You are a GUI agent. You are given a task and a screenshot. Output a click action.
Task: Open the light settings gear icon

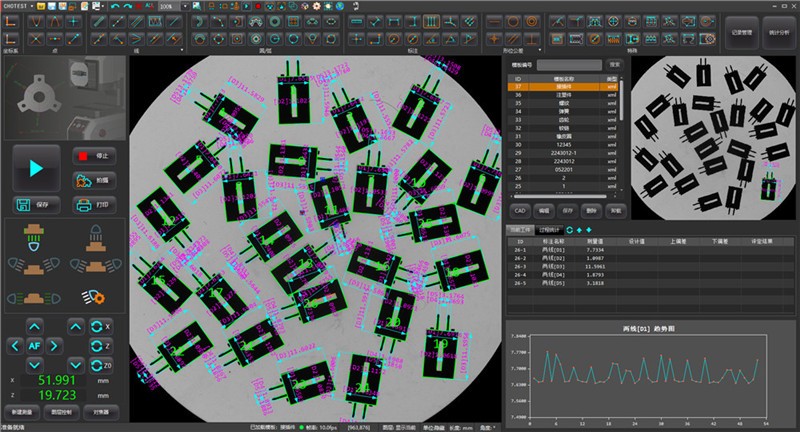click(x=95, y=297)
